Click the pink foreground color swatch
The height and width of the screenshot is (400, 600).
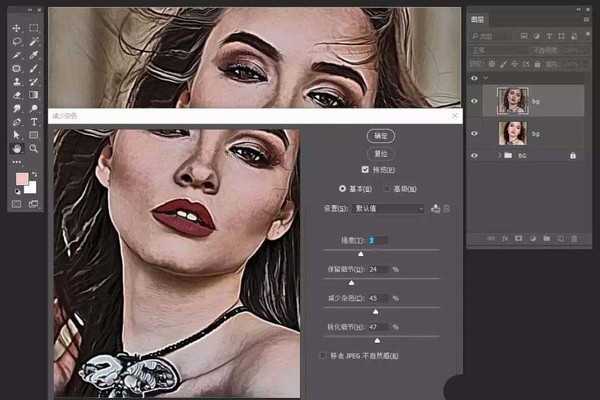tap(21, 178)
